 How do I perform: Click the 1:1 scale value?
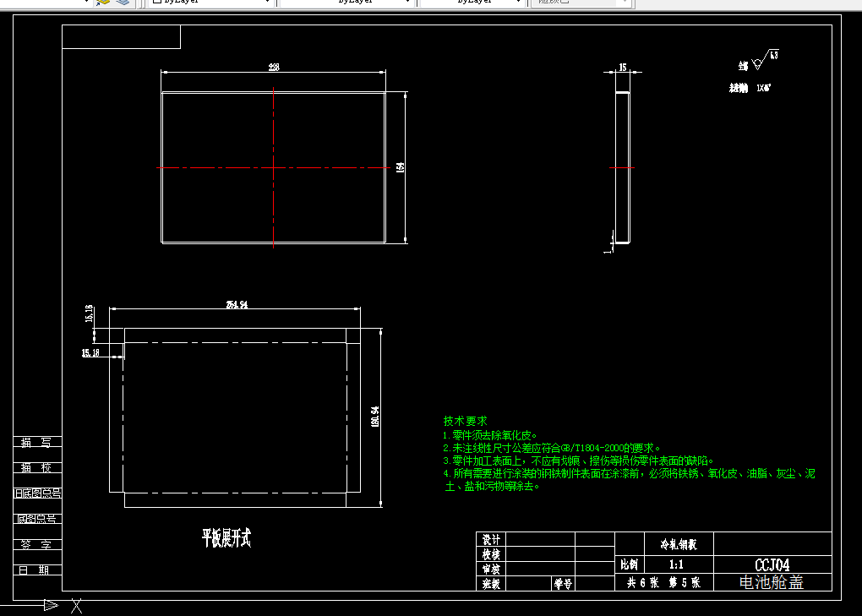677,564
